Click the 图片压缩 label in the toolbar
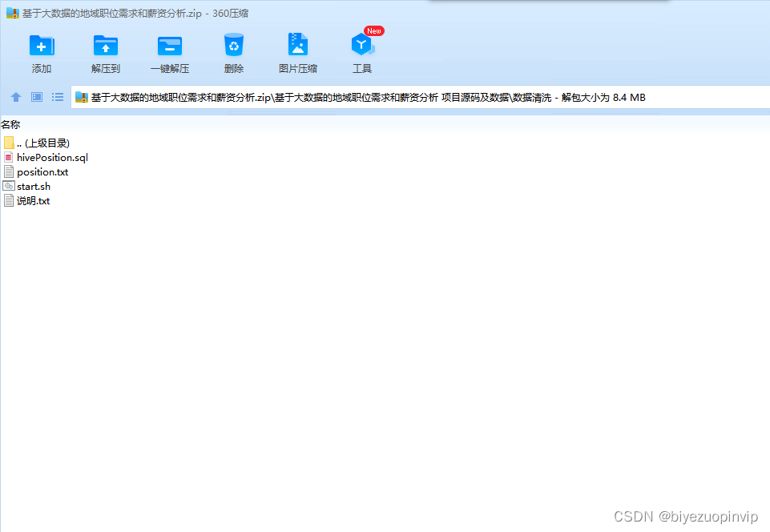 tap(298, 69)
